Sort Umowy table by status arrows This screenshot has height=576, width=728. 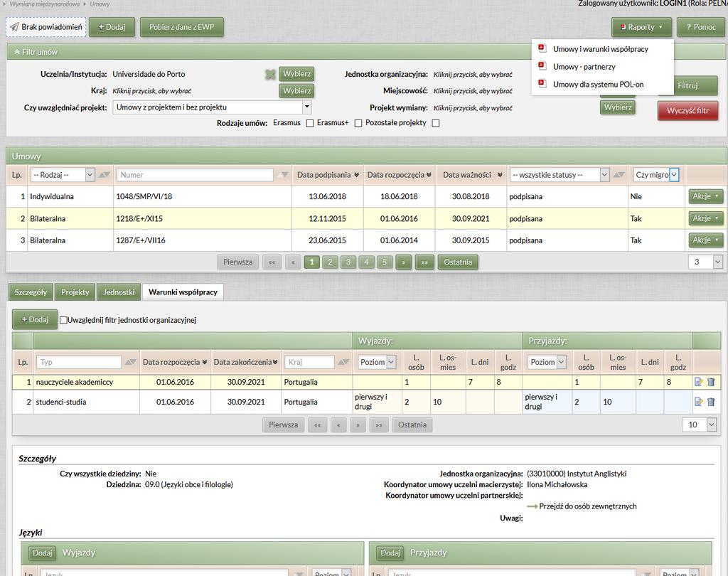619,175
